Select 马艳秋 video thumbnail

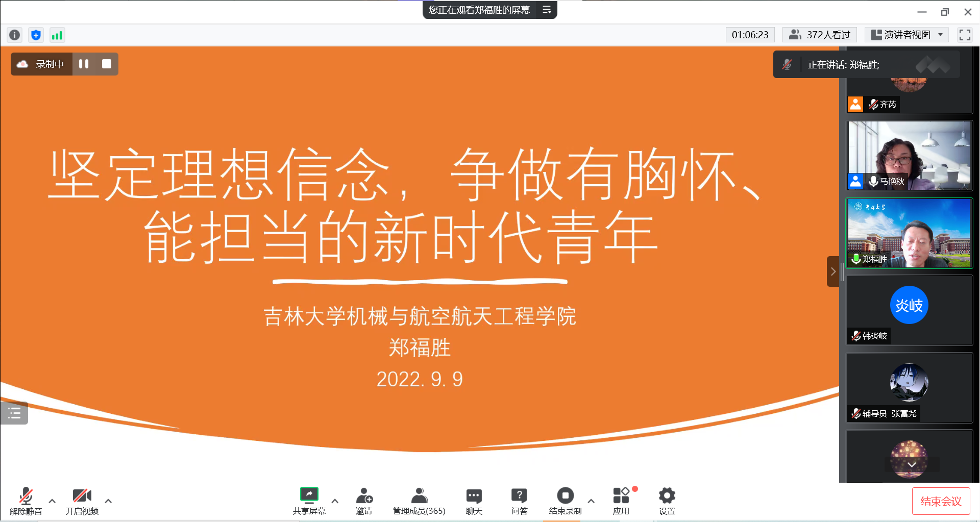click(909, 155)
